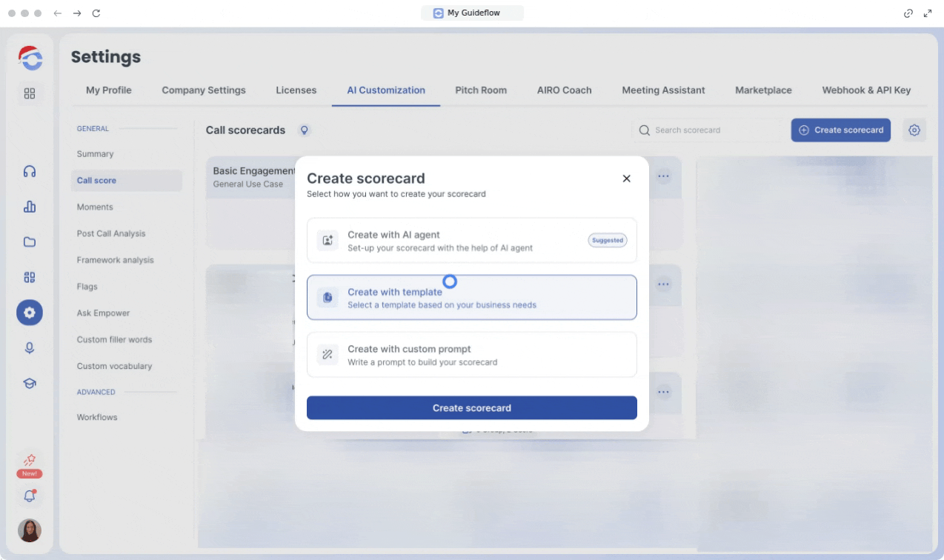This screenshot has height=560, width=944.
Task: Expand the second scorecard's three-dot menu
Action: [x=663, y=284]
